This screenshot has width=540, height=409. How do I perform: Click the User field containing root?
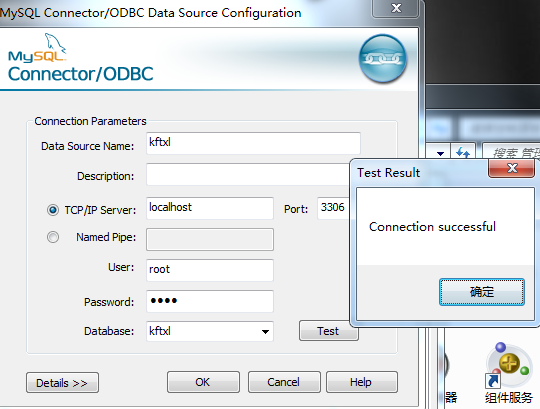(210, 270)
